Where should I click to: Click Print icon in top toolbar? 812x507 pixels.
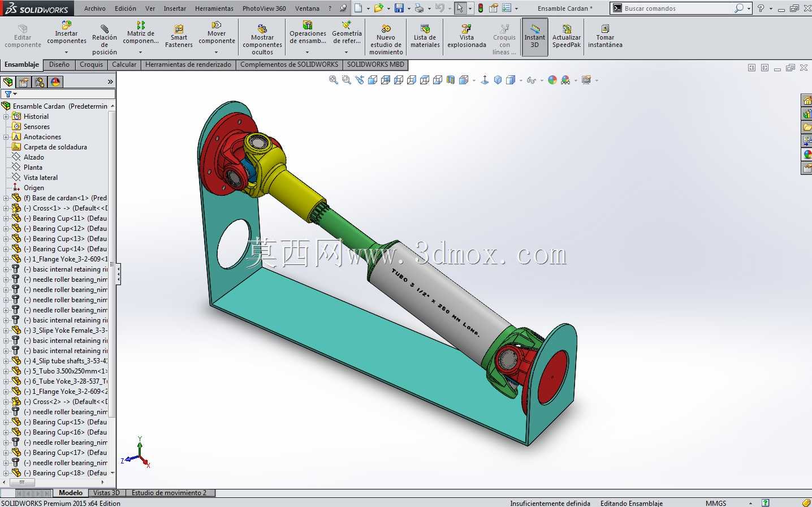(x=419, y=8)
